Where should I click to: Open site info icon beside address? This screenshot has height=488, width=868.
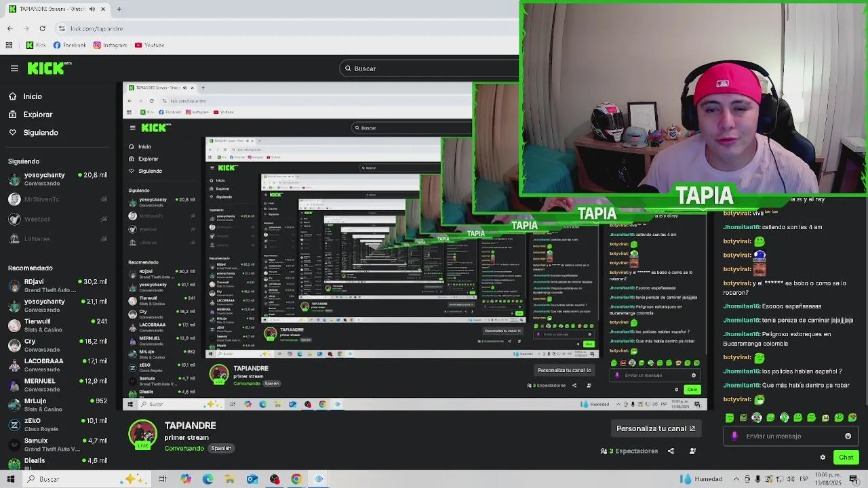coord(62,28)
